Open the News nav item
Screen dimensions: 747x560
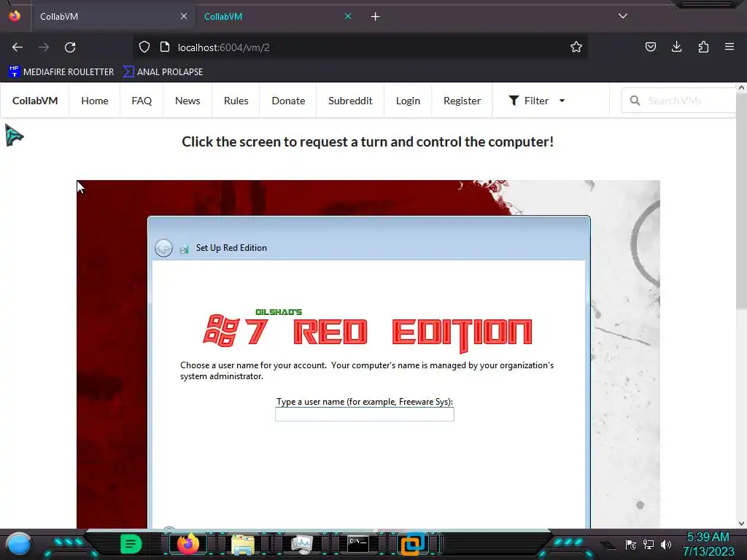point(187,101)
